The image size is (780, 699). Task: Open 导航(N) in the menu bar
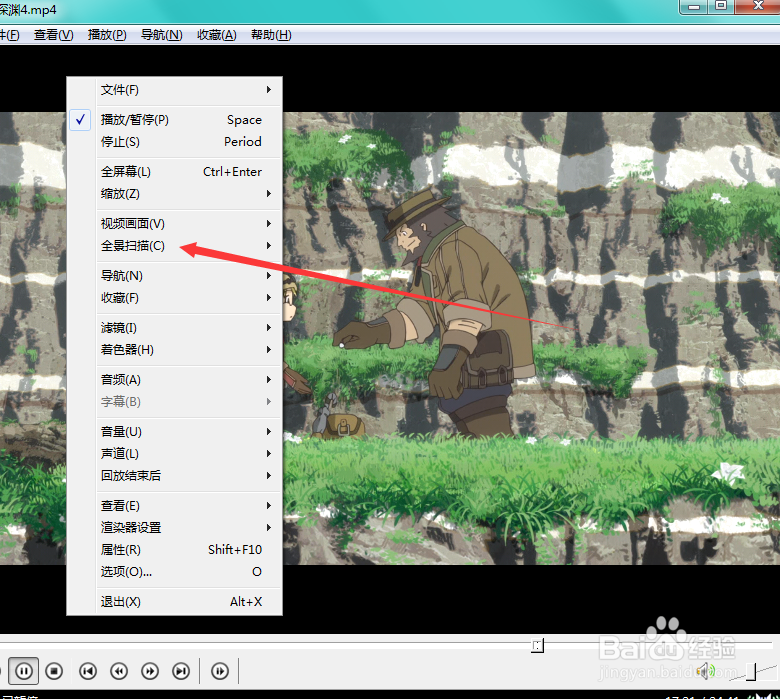pyautogui.click(x=162, y=35)
